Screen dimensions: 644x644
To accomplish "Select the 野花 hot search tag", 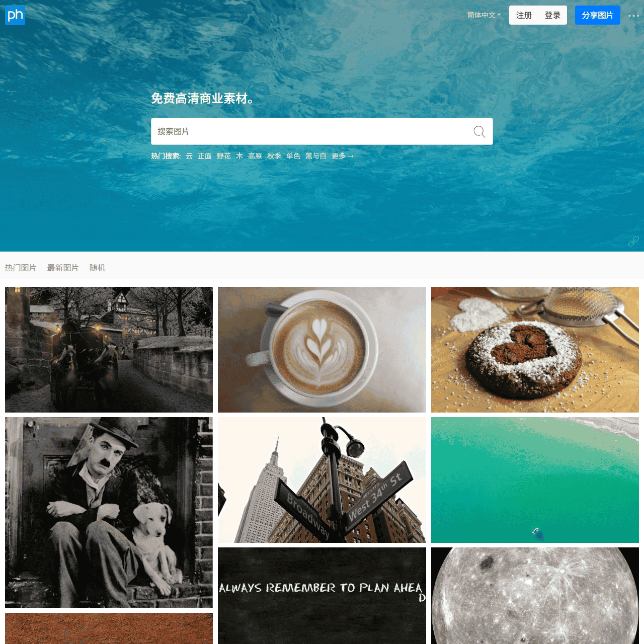I will [224, 156].
